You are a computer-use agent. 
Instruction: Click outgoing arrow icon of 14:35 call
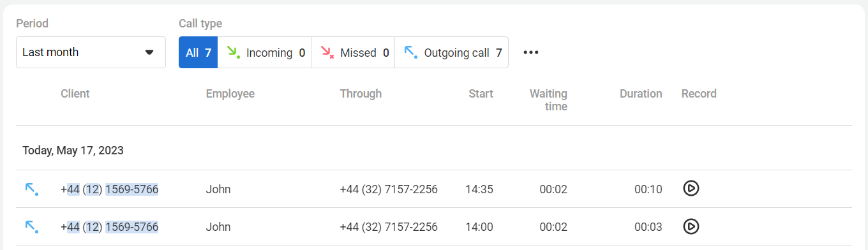pyautogui.click(x=31, y=189)
